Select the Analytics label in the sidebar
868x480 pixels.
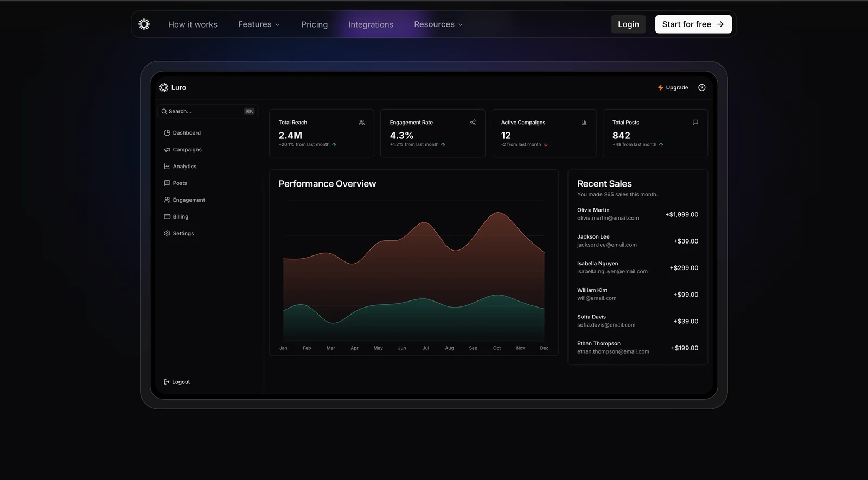pos(184,166)
